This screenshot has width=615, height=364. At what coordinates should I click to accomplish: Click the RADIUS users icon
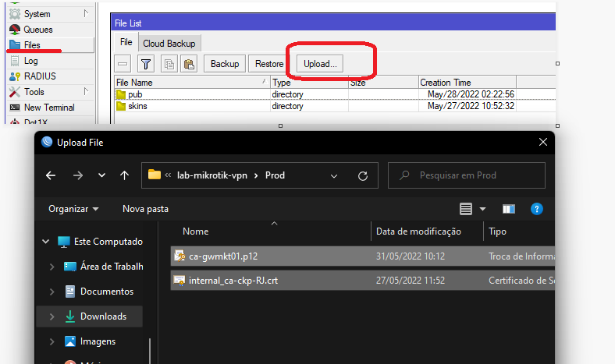click(x=15, y=76)
